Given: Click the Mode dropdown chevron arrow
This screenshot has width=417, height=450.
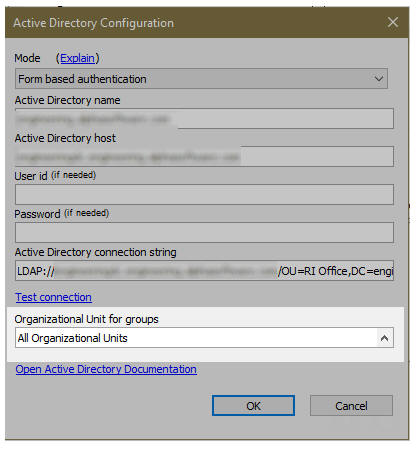Looking at the screenshot, I should 378,79.
